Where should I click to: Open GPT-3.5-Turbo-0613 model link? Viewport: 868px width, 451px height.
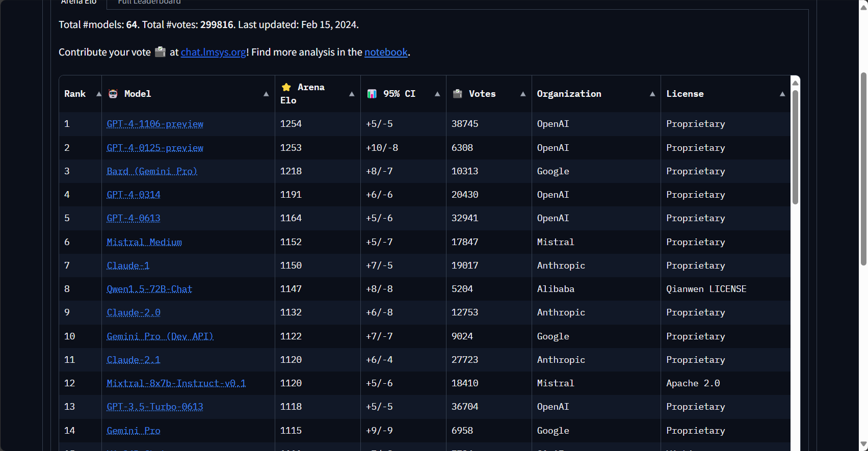[155, 407]
